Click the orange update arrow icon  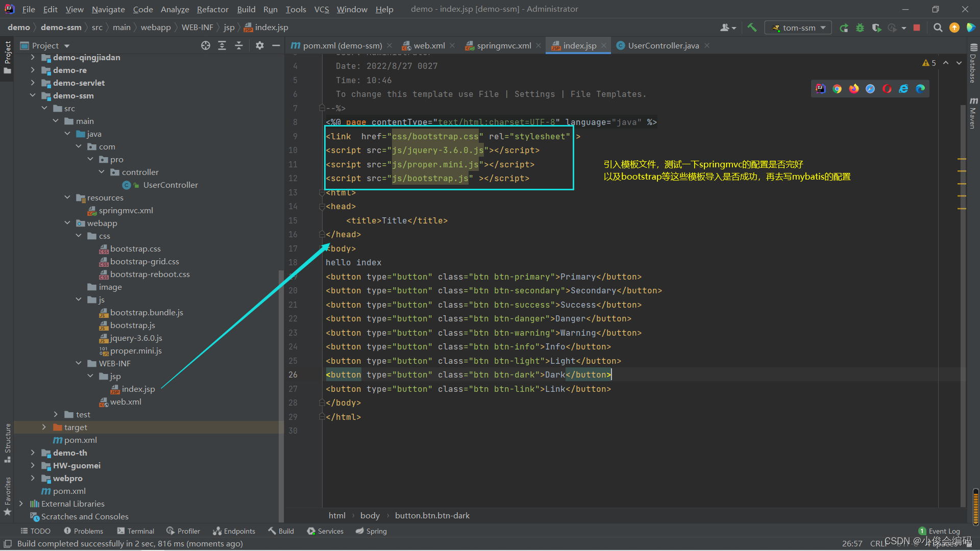click(954, 28)
